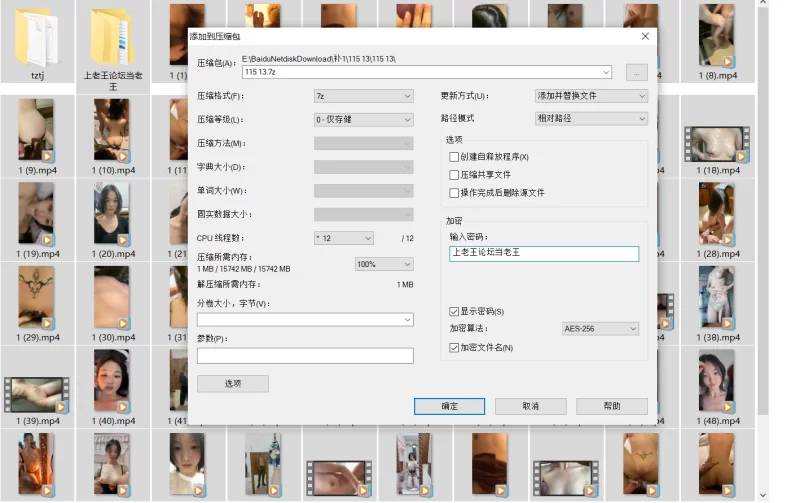Screen dimensions: 800x503
Task: Check 操作完成后删除源文件 option
Action: tap(455, 193)
